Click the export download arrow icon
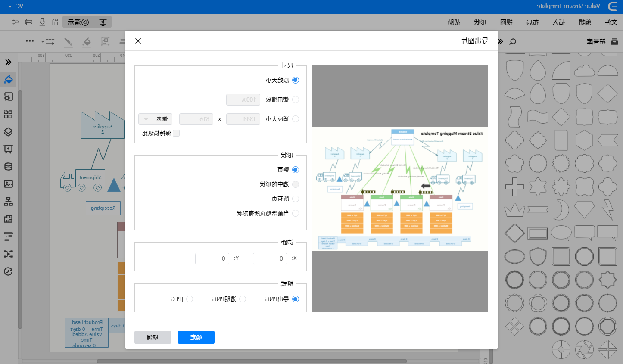This screenshot has width=623, height=364. (x=42, y=22)
